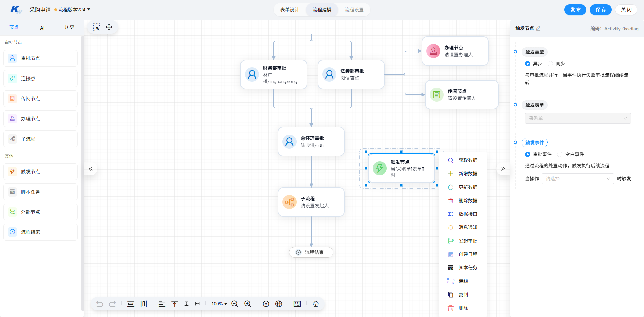Click the 保存 button
The image size is (644, 317).
click(x=601, y=10)
